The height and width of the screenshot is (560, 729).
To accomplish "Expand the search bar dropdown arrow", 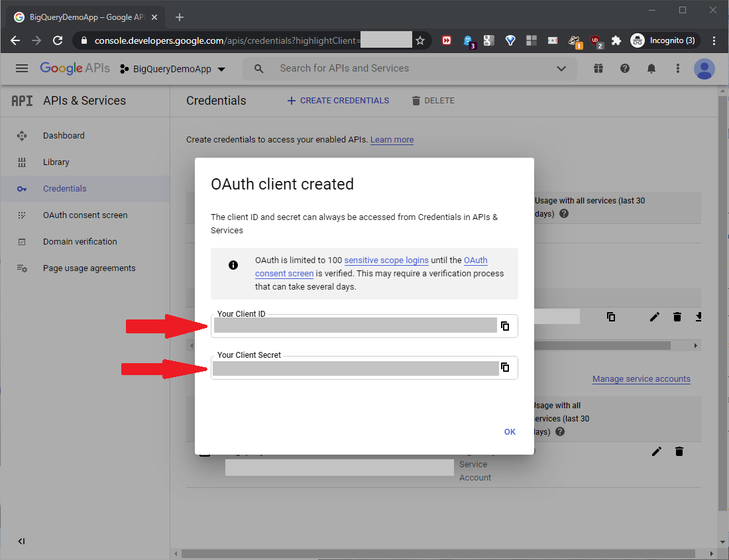I will point(561,69).
